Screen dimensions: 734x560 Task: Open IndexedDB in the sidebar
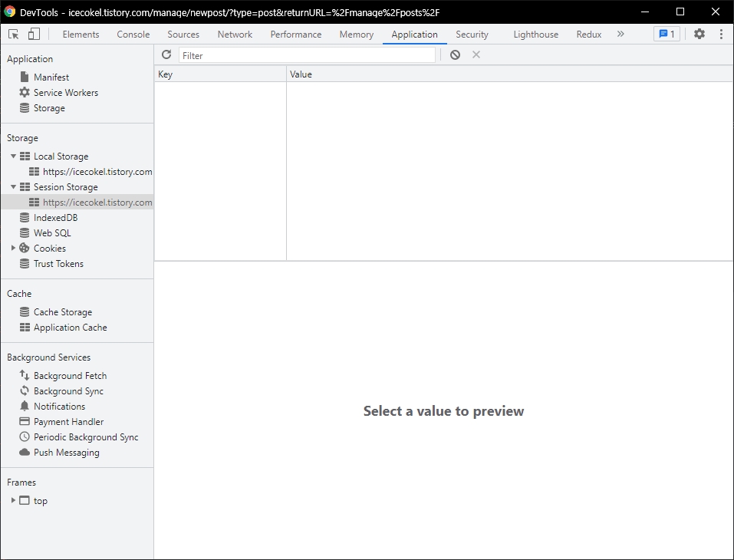pos(55,218)
